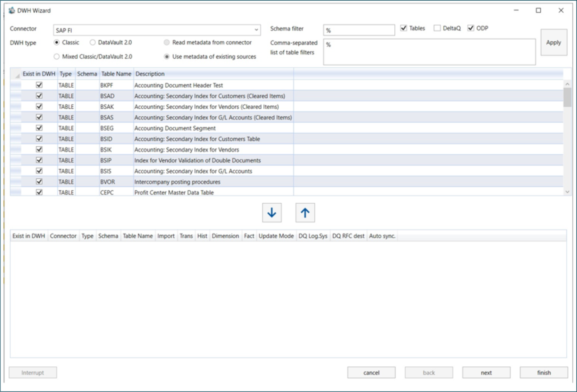Click the comma-separated table filters box
Screen dimensions: 577x392
(430, 51)
